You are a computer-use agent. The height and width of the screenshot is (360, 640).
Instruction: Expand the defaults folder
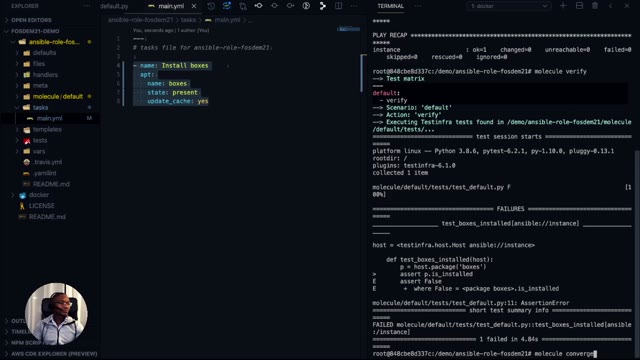point(44,53)
